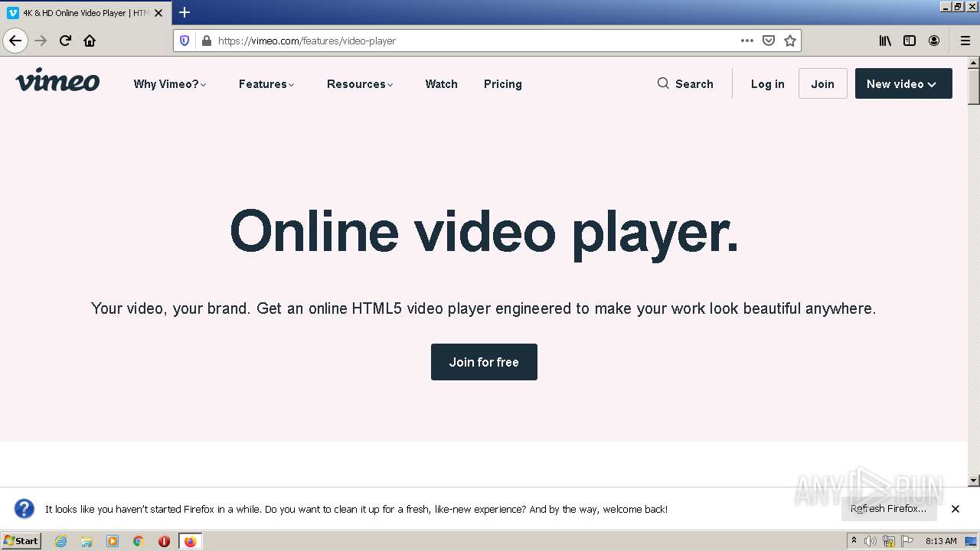Open the Action Center flag icon

[907, 541]
